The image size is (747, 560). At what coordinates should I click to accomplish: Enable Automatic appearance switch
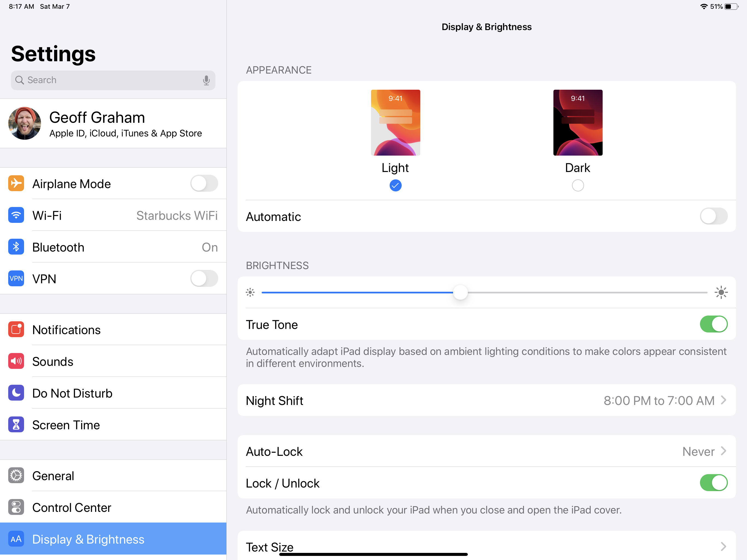[714, 216]
